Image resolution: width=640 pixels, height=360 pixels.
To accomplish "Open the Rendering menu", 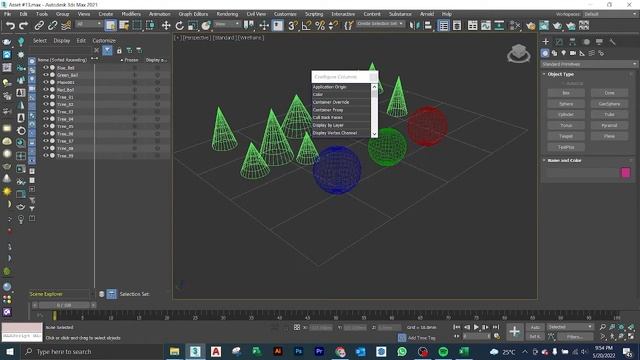I will point(227,14).
